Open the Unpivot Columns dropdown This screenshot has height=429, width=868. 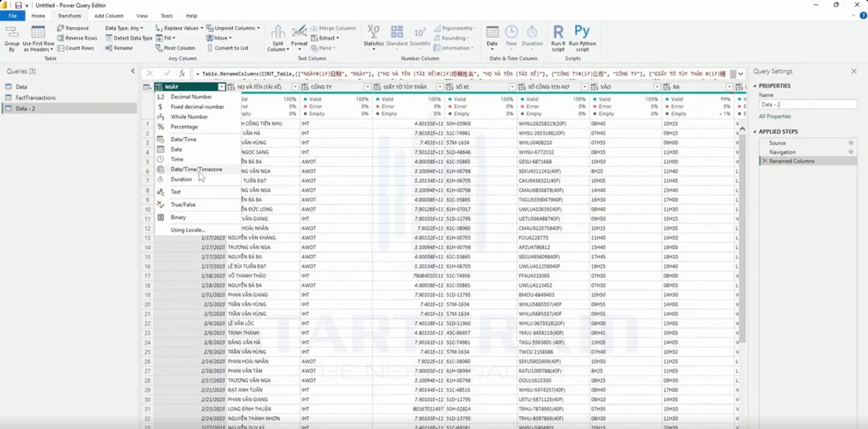[x=233, y=28]
